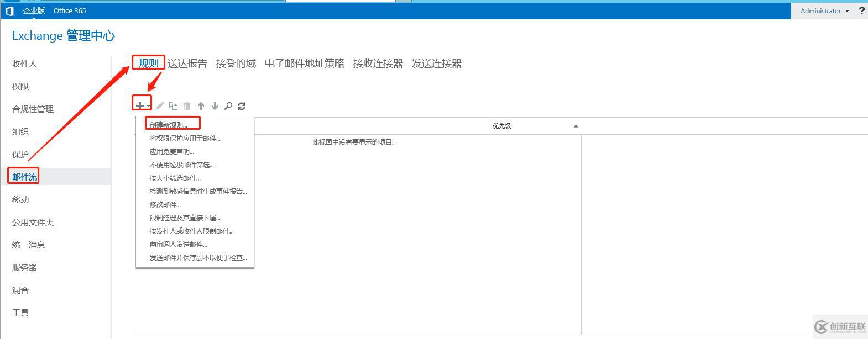868x339 pixels.
Task: Go to 公用文件夹 in the sidebar
Action: 33,222
